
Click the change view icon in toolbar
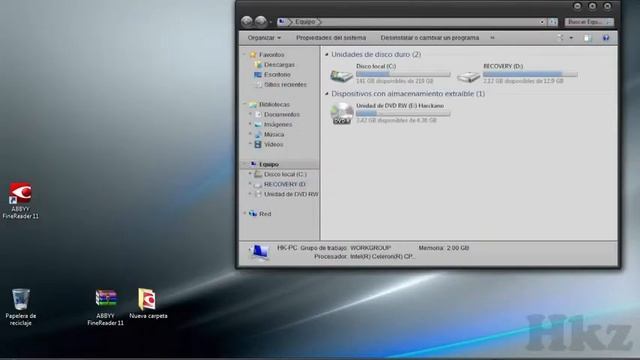coord(560,38)
